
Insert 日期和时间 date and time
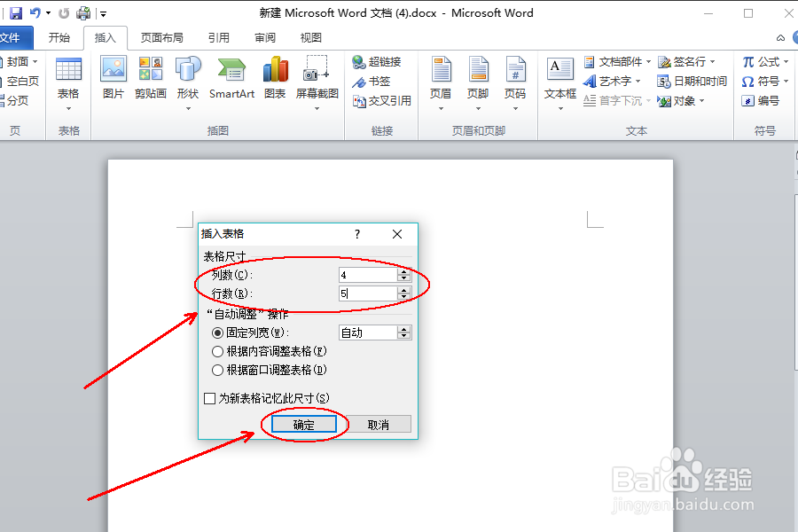pyautogui.click(x=692, y=81)
